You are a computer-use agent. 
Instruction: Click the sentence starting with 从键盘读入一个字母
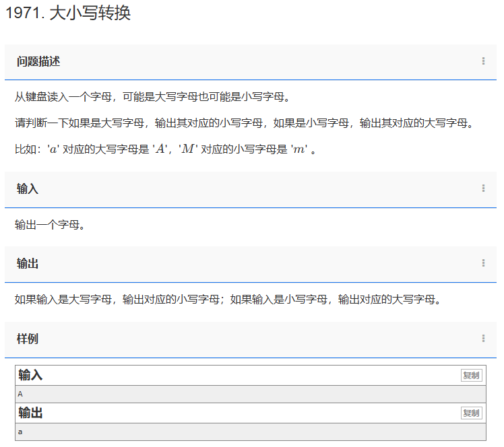point(152,97)
